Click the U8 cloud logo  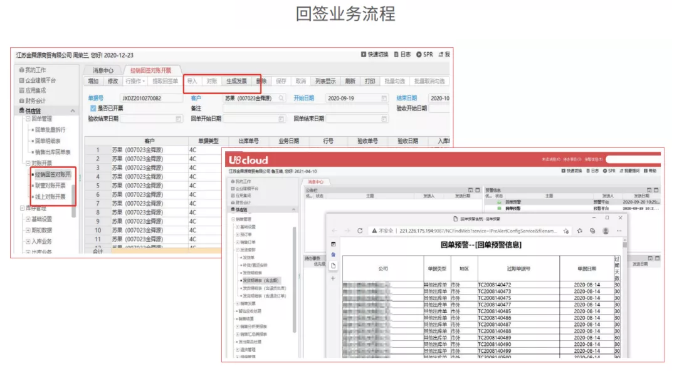tap(248, 160)
